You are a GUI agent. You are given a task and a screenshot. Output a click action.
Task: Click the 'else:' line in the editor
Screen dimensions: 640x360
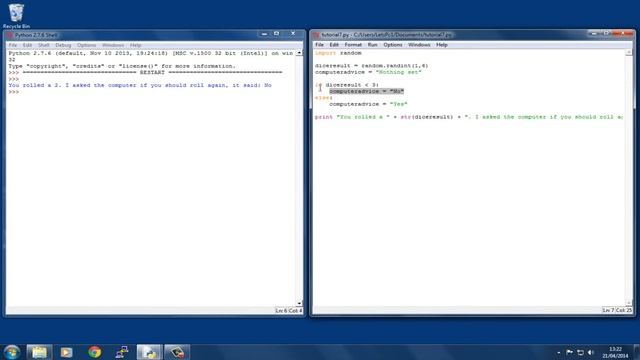[x=324, y=98]
